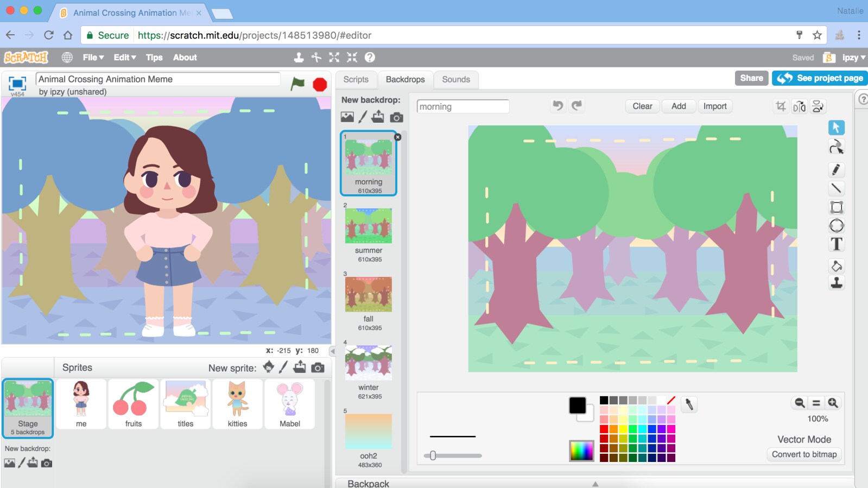Select the arrow Select tool
The image size is (868, 488).
coord(836,128)
